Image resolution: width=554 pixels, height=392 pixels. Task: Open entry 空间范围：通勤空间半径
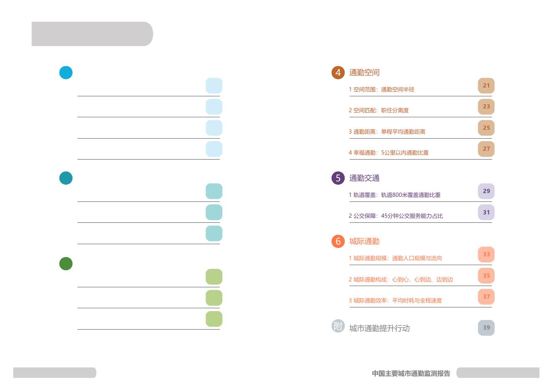[x=381, y=90]
